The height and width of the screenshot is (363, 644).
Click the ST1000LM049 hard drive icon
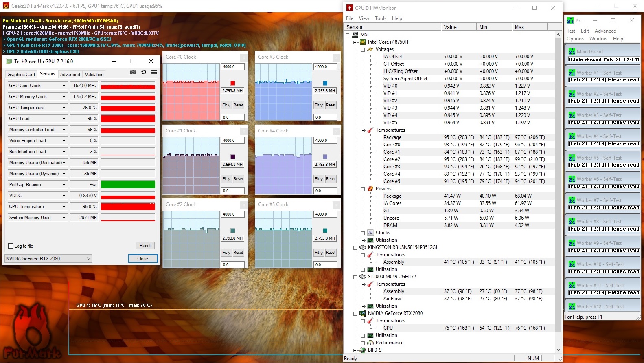click(x=363, y=277)
